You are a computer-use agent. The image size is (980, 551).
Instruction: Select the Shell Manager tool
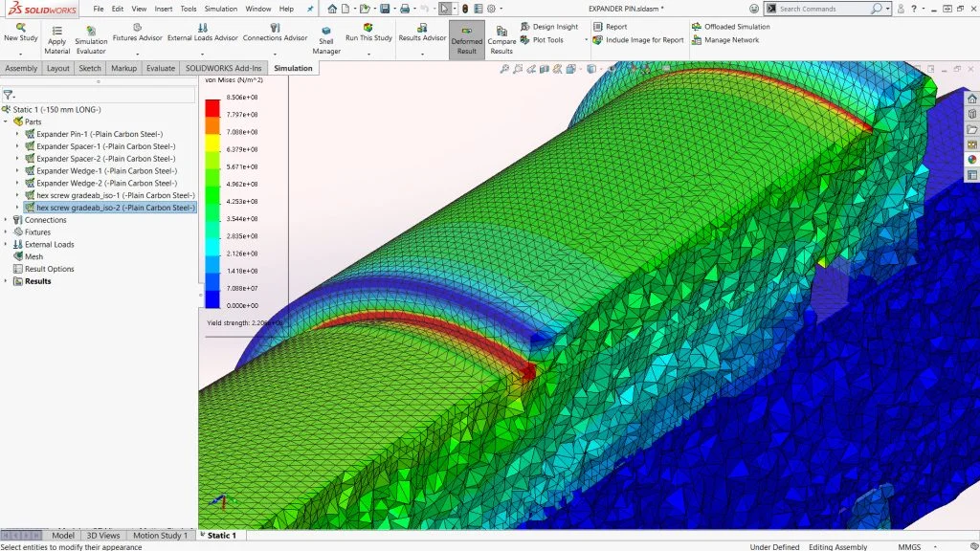point(326,36)
